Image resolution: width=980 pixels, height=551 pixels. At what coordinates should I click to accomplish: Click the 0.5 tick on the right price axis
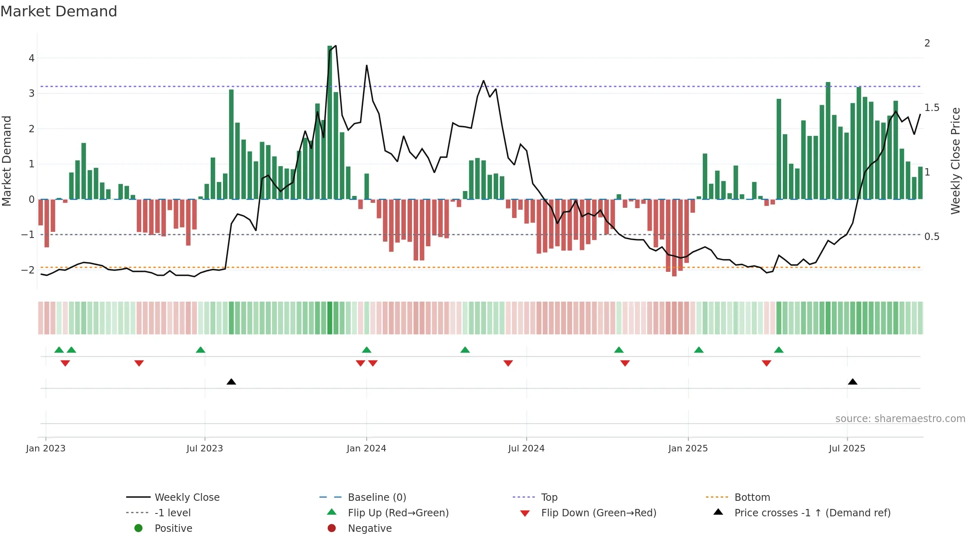[x=932, y=236]
